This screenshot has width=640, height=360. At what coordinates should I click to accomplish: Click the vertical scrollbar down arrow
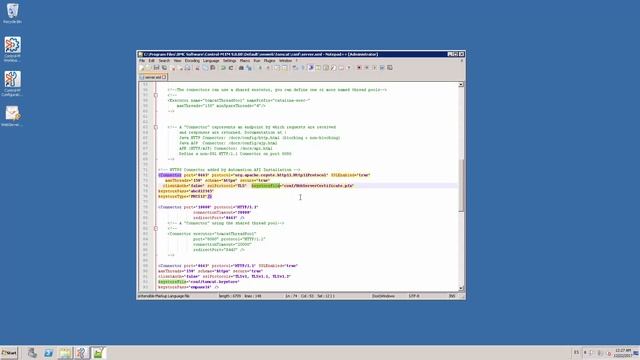click(x=460, y=288)
